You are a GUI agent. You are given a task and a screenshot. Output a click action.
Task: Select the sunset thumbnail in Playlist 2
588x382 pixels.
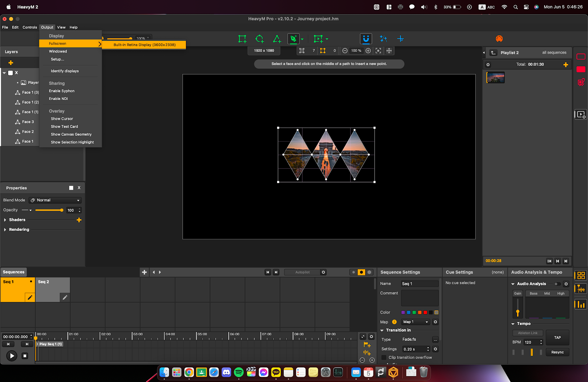click(496, 78)
